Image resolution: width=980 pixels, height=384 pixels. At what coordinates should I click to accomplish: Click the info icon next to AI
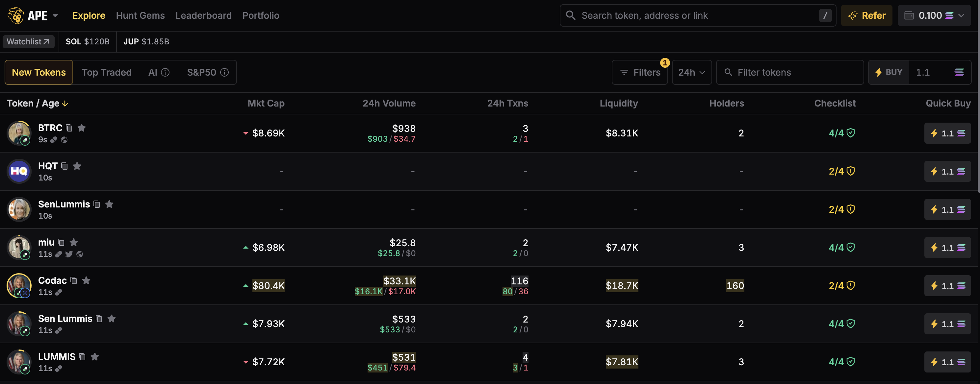click(165, 72)
